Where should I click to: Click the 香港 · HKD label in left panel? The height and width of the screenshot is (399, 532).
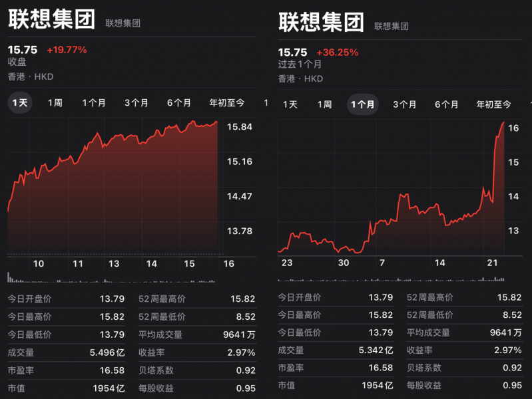[31, 76]
